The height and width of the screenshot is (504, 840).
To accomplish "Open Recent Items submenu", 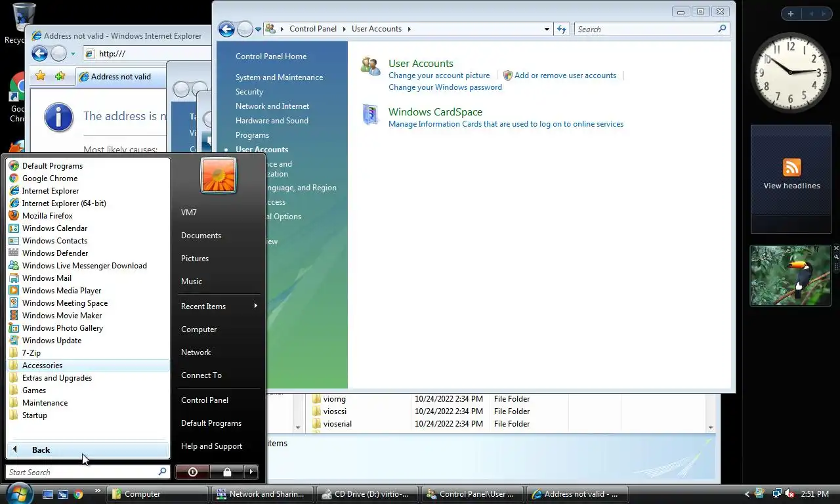I will point(219,306).
